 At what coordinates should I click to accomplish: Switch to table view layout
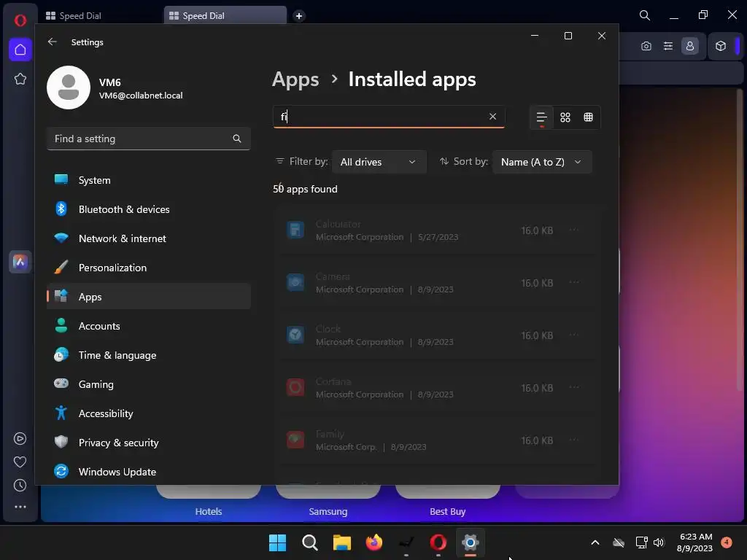pyautogui.click(x=589, y=117)
